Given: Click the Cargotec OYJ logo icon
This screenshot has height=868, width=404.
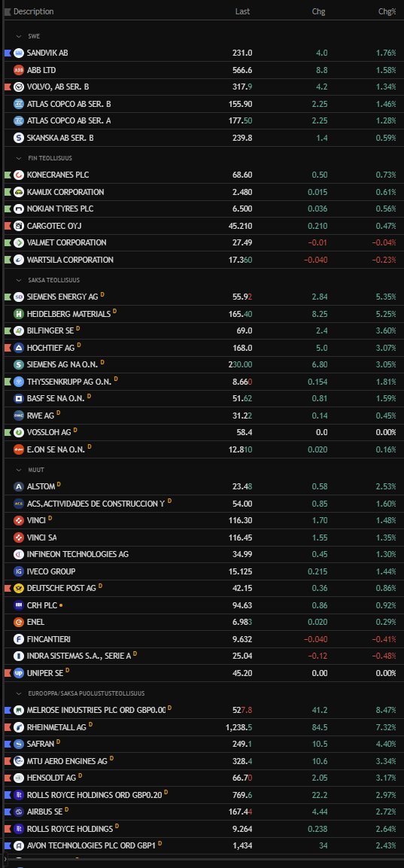Looking at the screenshot, I should (x=18, y=226).
